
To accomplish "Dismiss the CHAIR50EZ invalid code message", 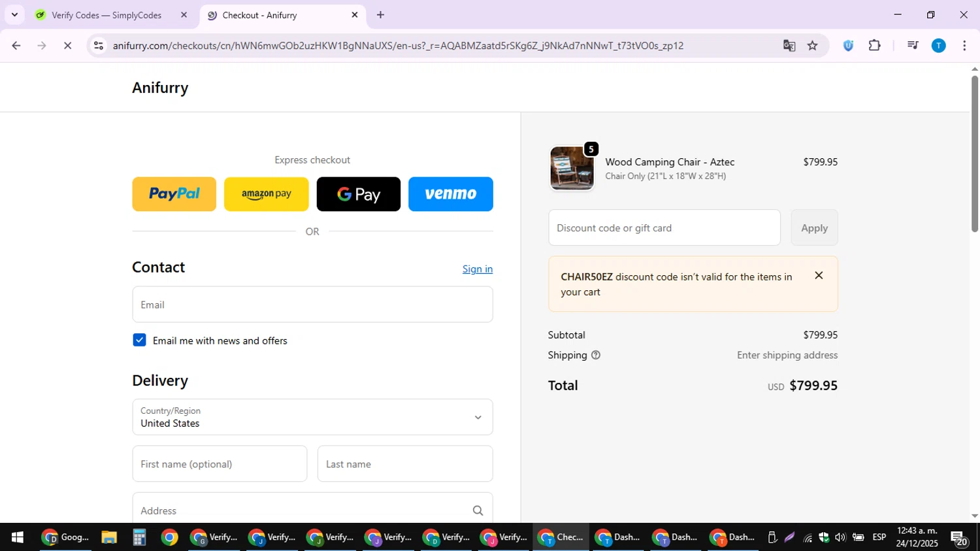I will [x=819, y=276].
